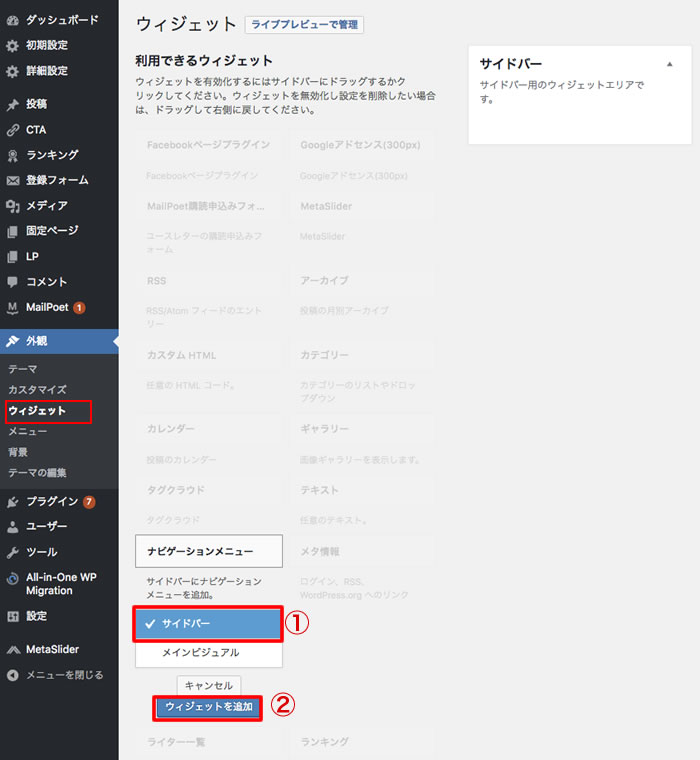The height and width of the screenshot is (760, 700).
Task: Click the media icon beside メディア
Action: (13, 206)
